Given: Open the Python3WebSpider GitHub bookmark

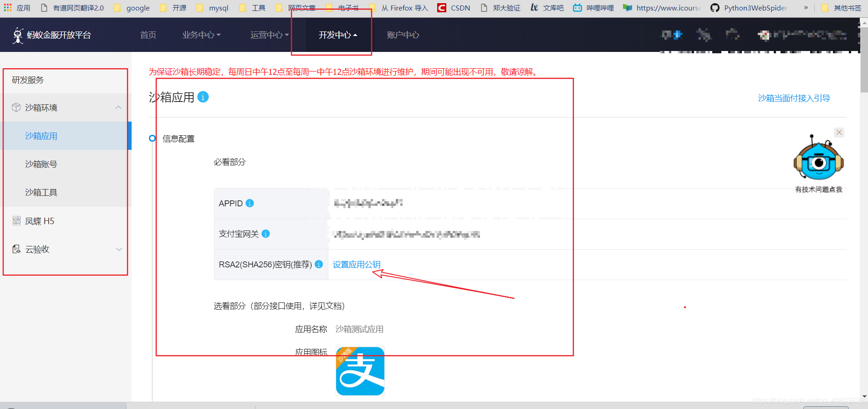Looking at the screenshot, I should tap(749, 8).
